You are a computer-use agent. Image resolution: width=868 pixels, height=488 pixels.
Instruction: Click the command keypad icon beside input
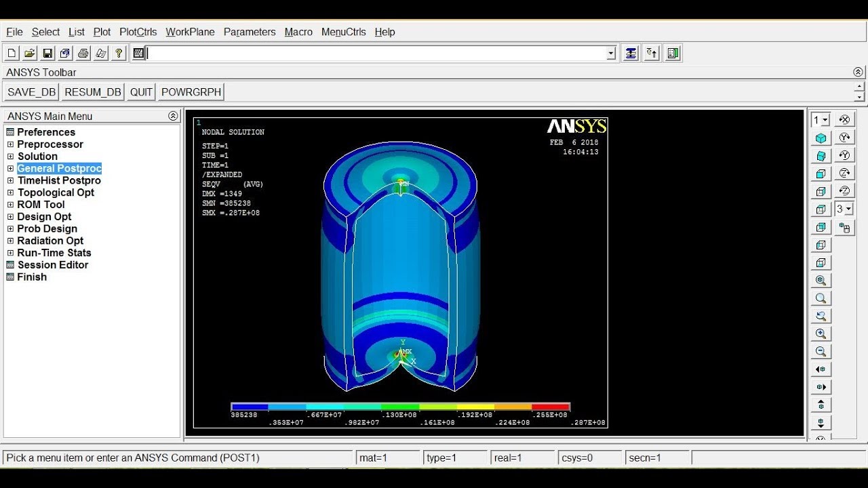pyautogui.click(x=139, y=53)
